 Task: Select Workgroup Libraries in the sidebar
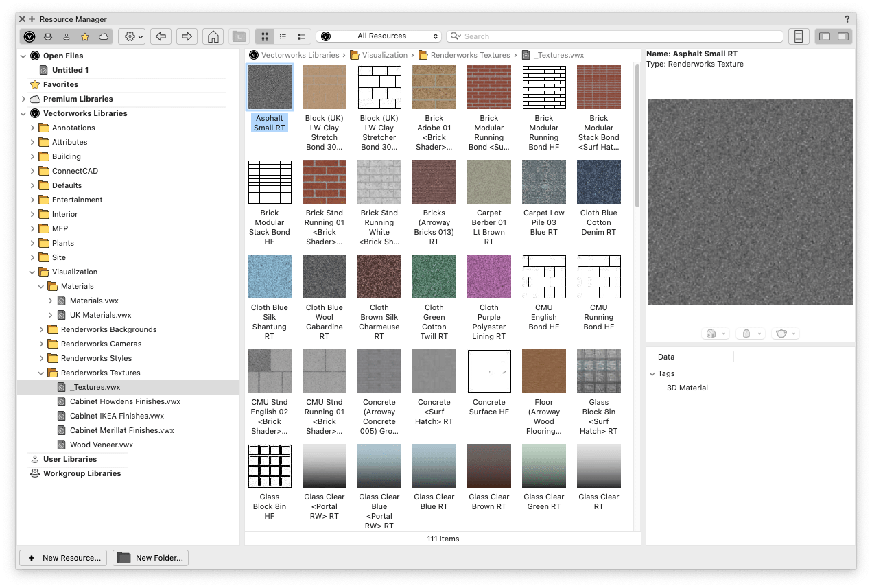coord(82,473)
